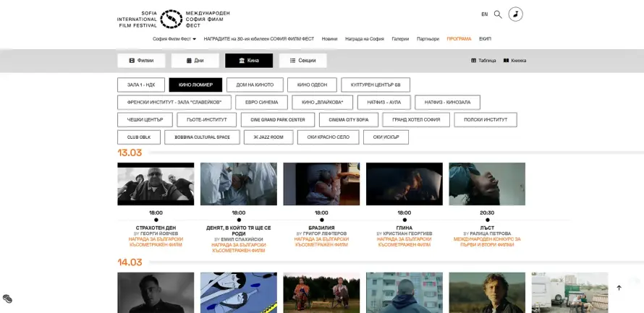Open МЕЖДУНАРОДЕН КОНКУРС ЗА ПЪРВИ И ВТОРИ ФИЛМИ section
This screenshot has height=313, width=644.
487,242
